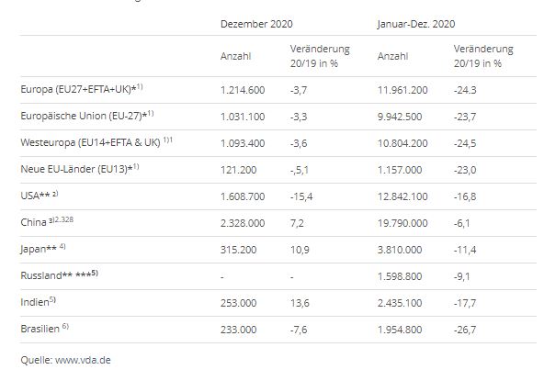544x392 pixels.
Task: Click the www.vda.de source link
Action: (83, 360)
